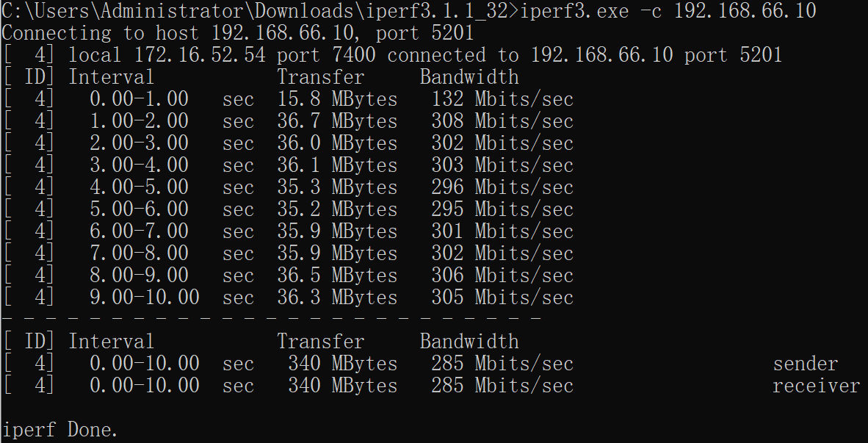Click the dashed separator line
868x443 pixels.
tap(271, 318)
